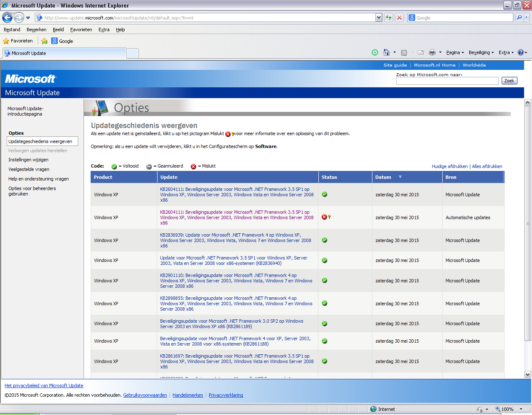This screenshot has height=415, width=532.
Task: Open the Pagina dropdown menu
Action: (x=455, y=52)
